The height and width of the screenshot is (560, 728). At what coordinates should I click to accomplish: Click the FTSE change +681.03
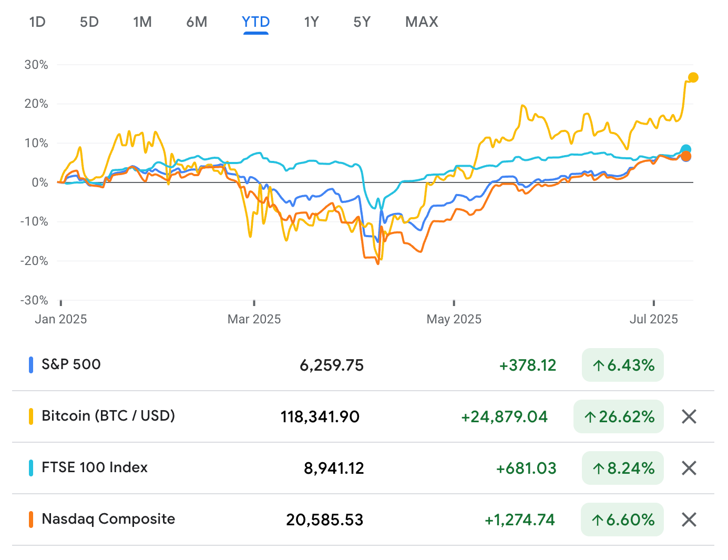pos(526,469)
